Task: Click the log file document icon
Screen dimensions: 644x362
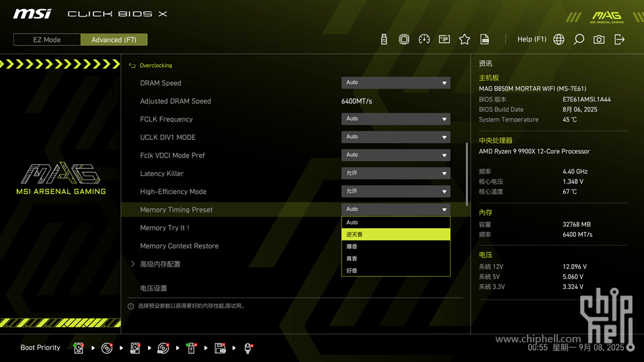Action: coord(485,39)
